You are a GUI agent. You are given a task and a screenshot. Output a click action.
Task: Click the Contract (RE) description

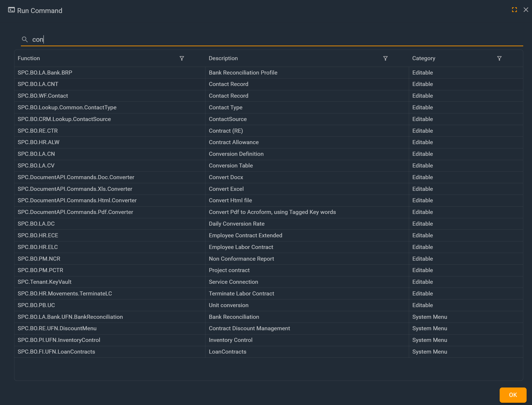click(x=226, y=131)
